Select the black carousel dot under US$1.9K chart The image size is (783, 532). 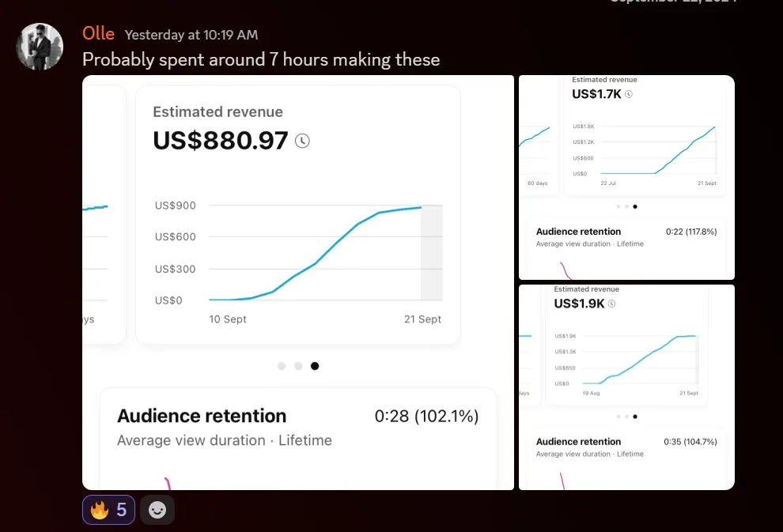[635, 417]
